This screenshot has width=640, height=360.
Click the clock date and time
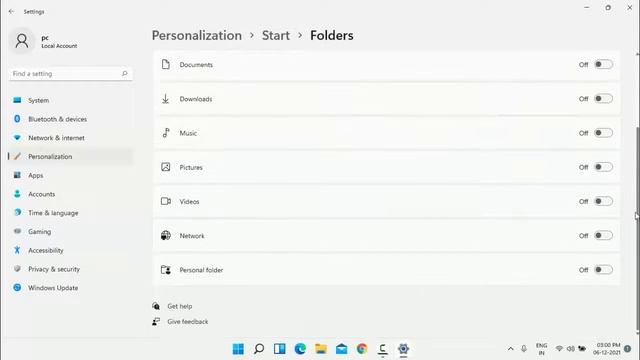(607, 349)
